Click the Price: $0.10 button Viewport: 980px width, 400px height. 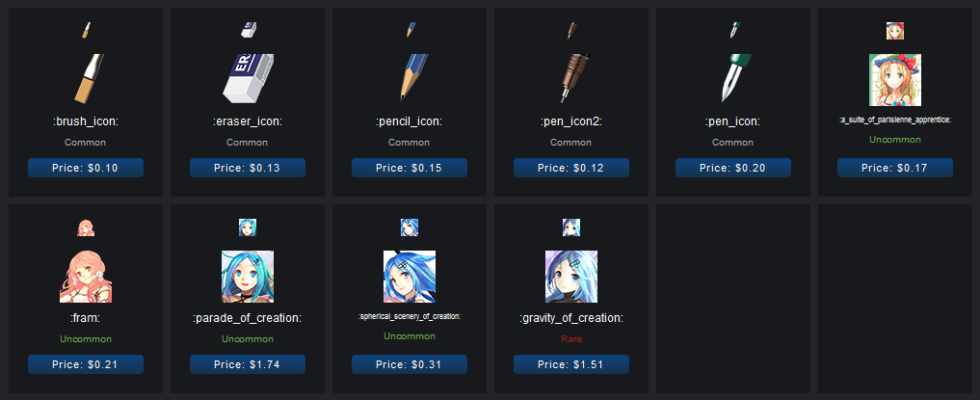point(86,168)
